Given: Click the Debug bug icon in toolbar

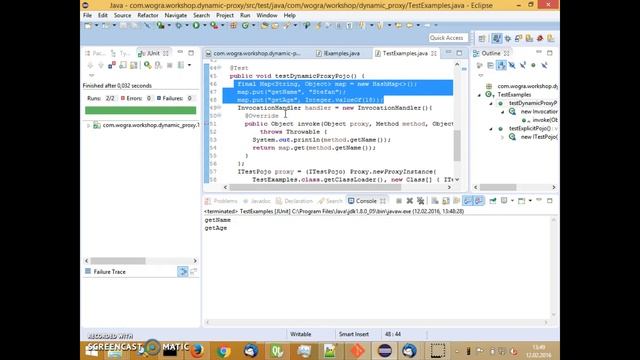Looking at the screenshot, I should point(179,25).
